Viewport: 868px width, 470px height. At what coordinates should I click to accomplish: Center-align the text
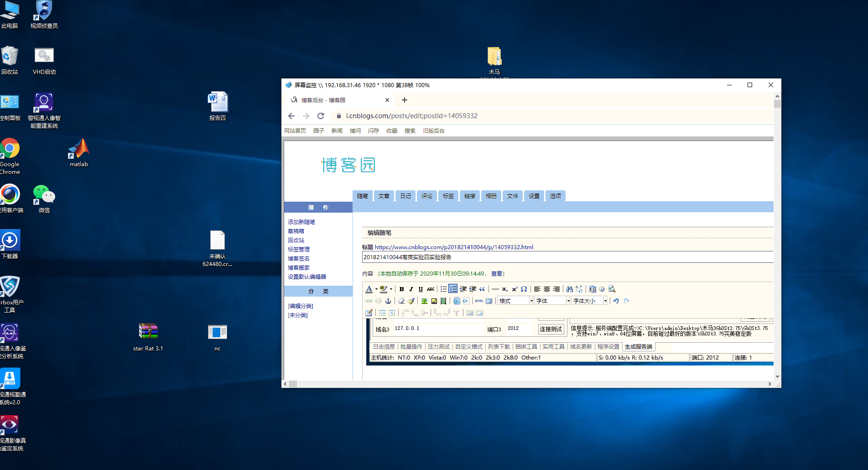(x=547, y=289)
